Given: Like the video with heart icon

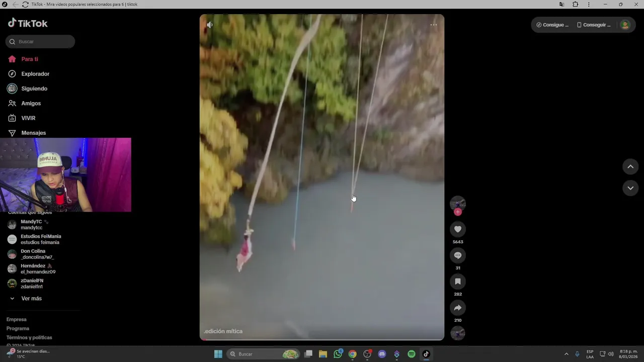Looking at the screenshot, I should 458,229.
